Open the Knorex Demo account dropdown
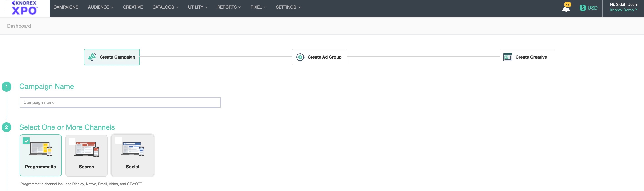This screenshot has width=644, height=191. pyautogui.click(x=624, y=10)
